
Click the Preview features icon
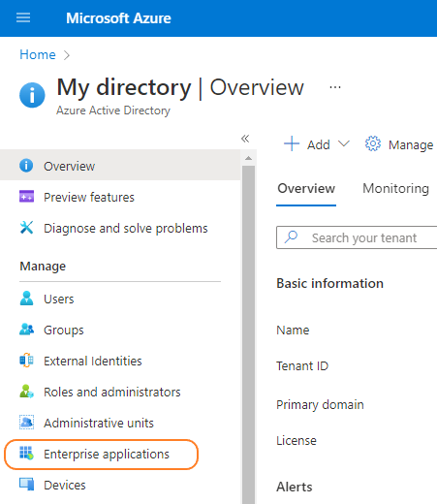point(26,196)
